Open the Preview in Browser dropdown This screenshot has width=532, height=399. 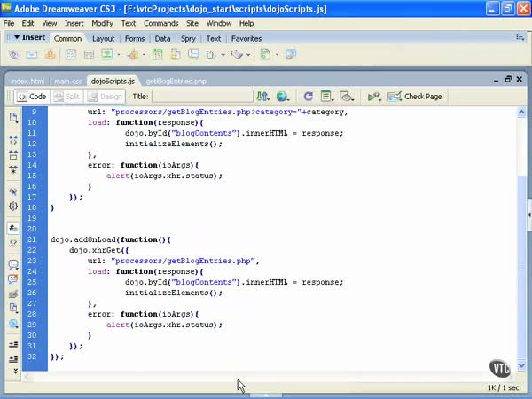(283, 96)
